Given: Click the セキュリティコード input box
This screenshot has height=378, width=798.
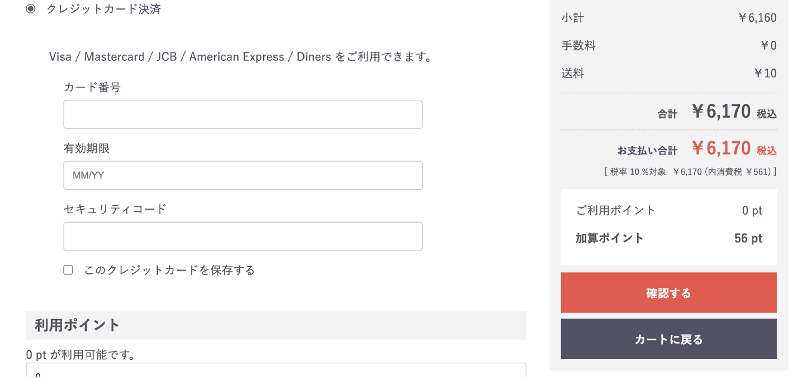Looking at the screenshot, I should click(x=243, y=237).
